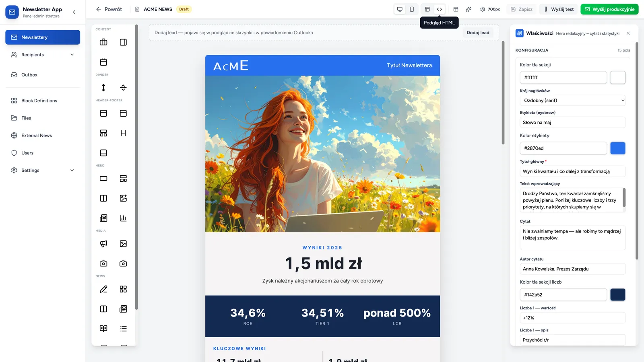
Task: Open the white section background color swatch
Action: [618, 77]
